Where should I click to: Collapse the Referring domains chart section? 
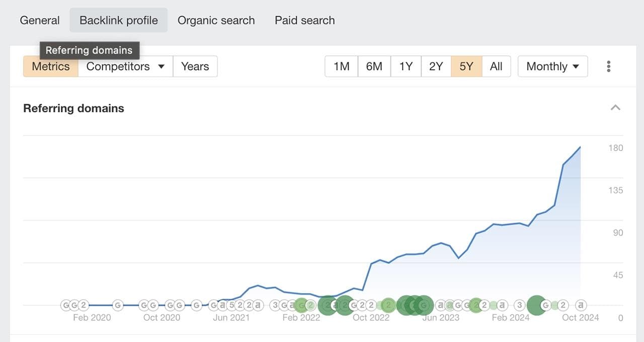click(x=615, y=108)
